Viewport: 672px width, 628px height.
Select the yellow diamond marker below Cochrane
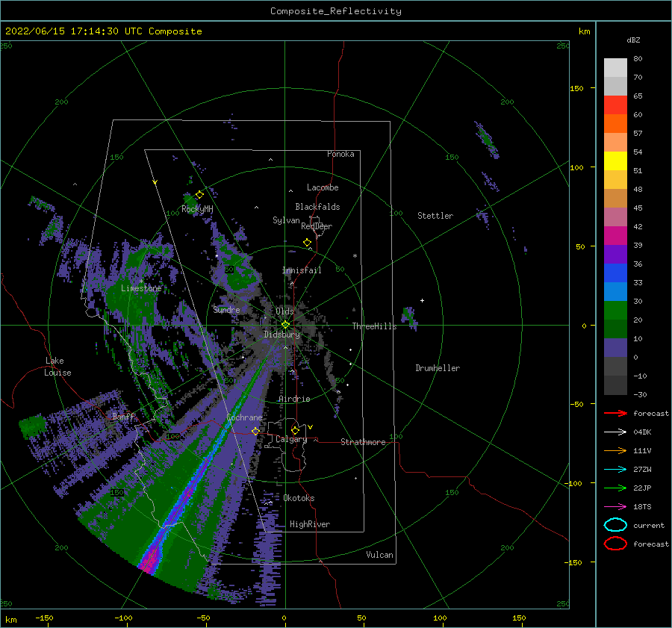[255, 431]
